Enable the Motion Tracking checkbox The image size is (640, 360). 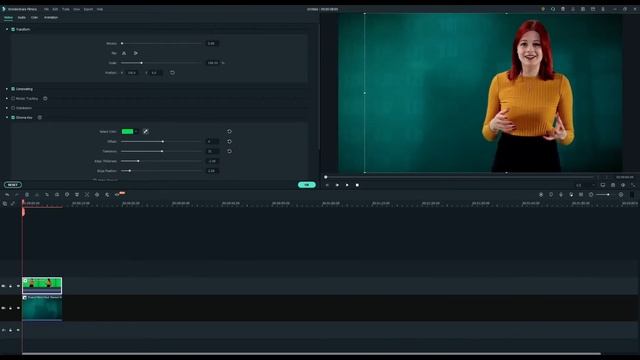13,98
